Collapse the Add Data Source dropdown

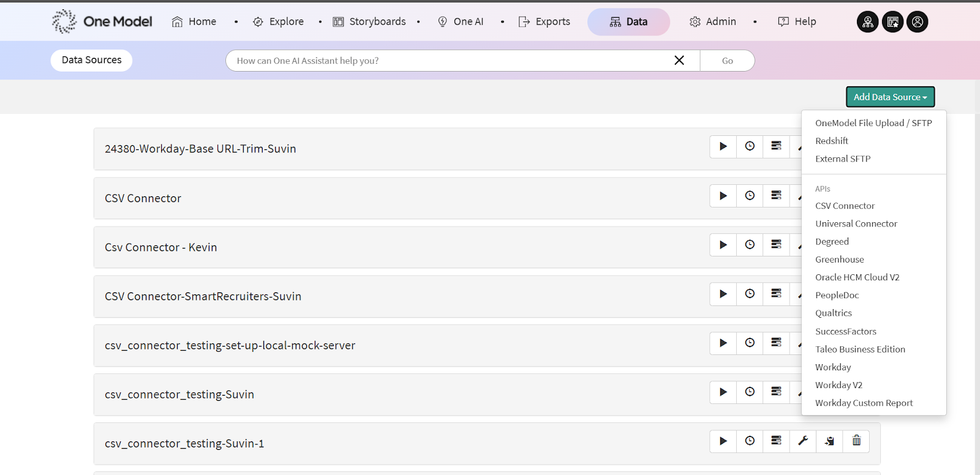(890, 97)
